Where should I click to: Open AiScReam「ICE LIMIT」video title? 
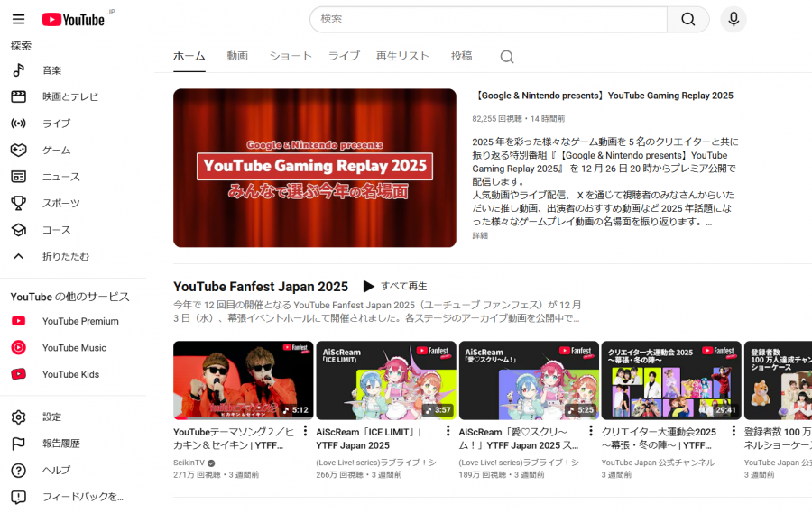click(369, 438)
